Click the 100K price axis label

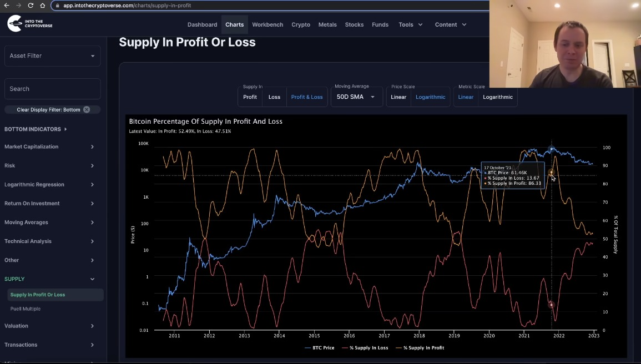pos(144,144)
